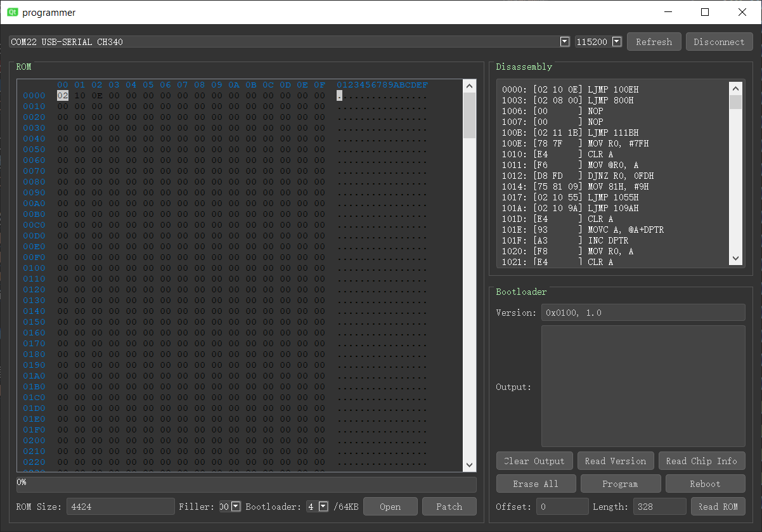Select the highlighted 02 byte at address 0000
The height and width of the screenshot is (532, 762).
point(62,96)
